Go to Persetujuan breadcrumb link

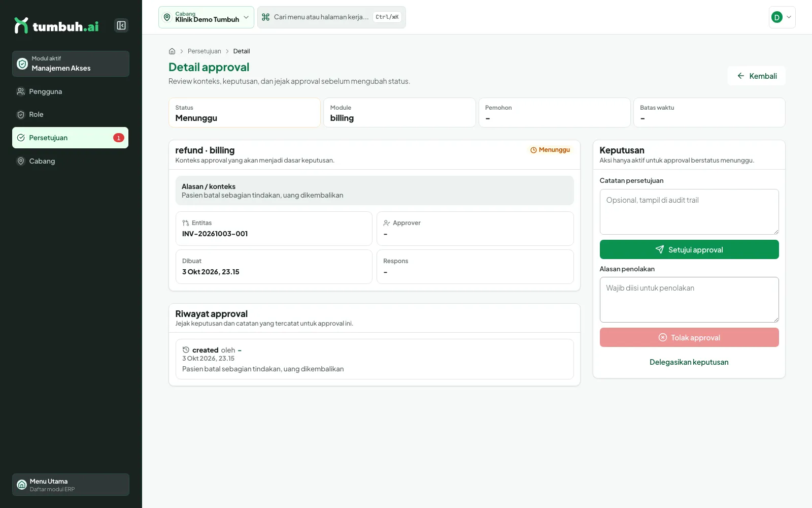[x=205, y=51]
